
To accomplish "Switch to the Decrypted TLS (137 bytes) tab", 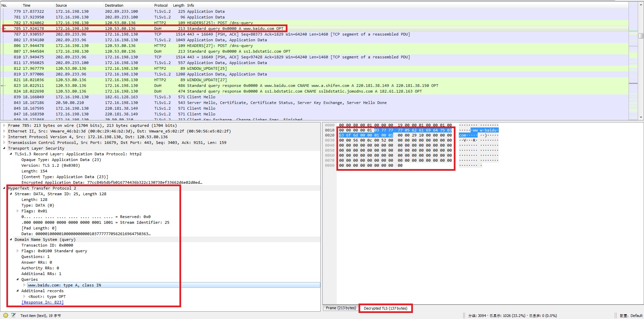I will (385, 308).
